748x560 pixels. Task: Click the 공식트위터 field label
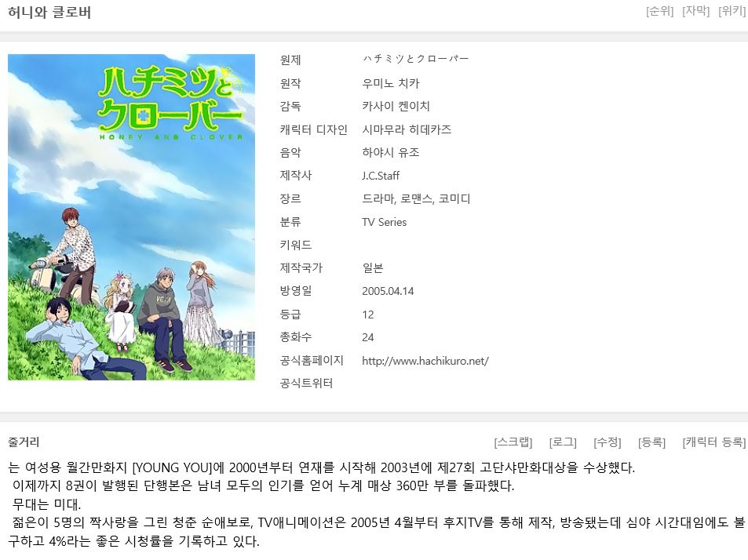tap(307, 384)
